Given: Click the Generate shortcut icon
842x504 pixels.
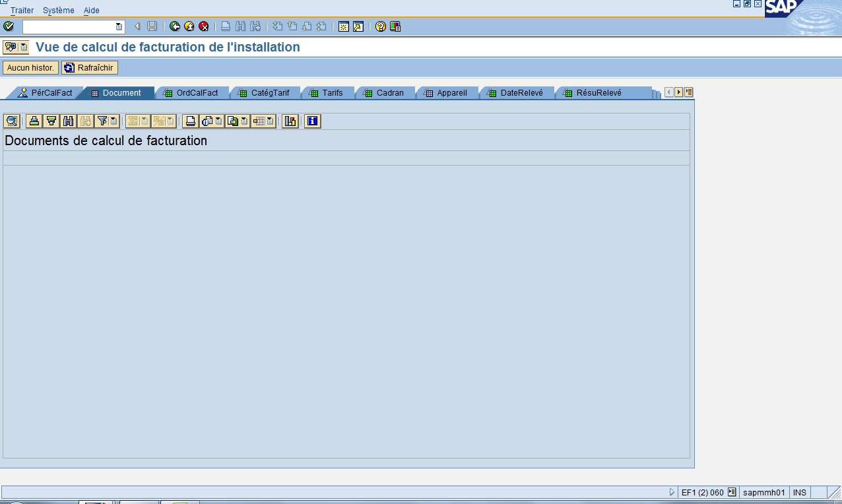Looking at the screenshot, I should [358, 26].
